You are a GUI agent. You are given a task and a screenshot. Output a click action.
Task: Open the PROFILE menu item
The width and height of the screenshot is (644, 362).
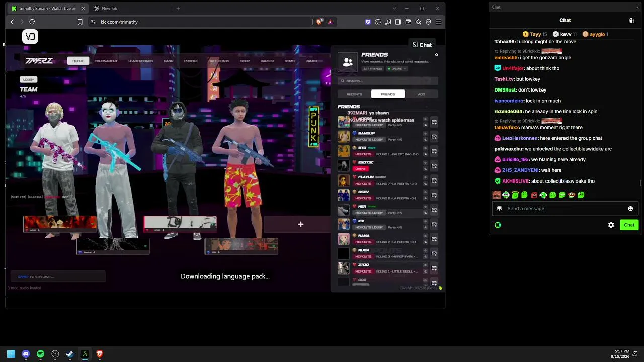[191, 61]
